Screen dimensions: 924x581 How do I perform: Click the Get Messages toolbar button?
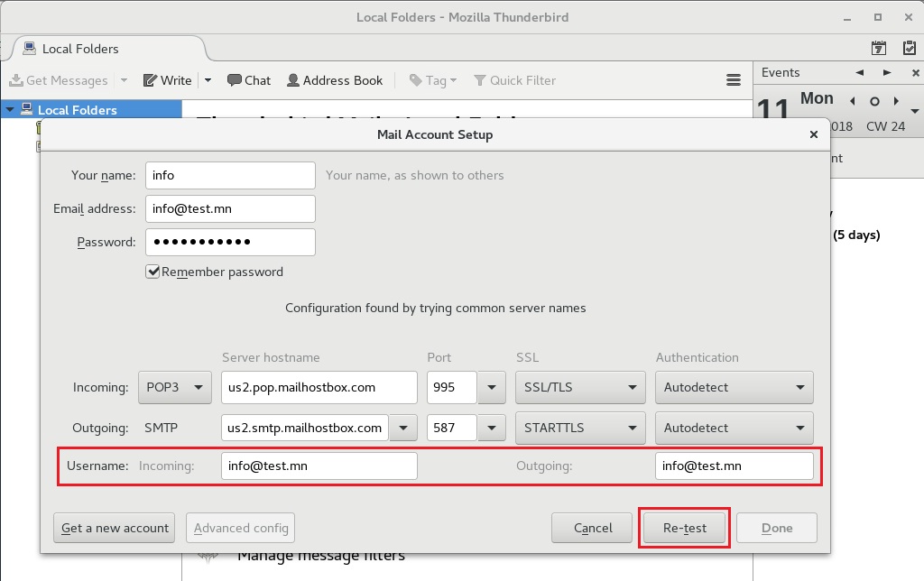pos(59,80)
